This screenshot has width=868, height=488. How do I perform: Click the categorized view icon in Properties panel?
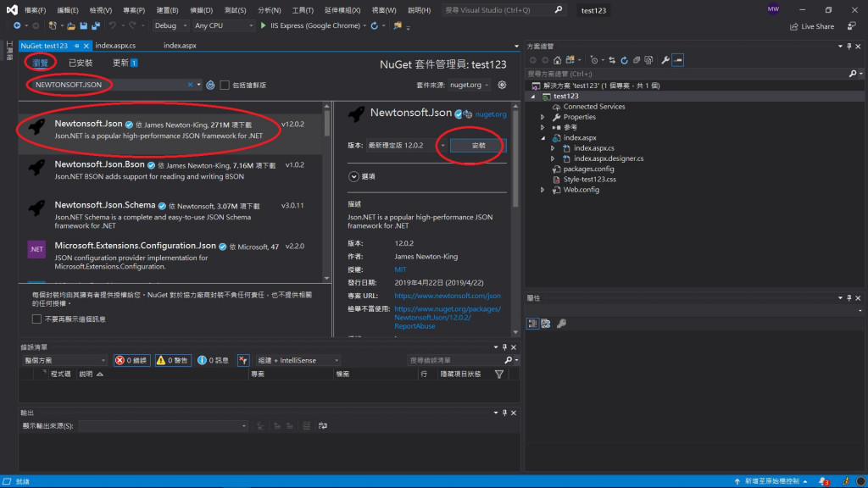[x=532, y=324]
